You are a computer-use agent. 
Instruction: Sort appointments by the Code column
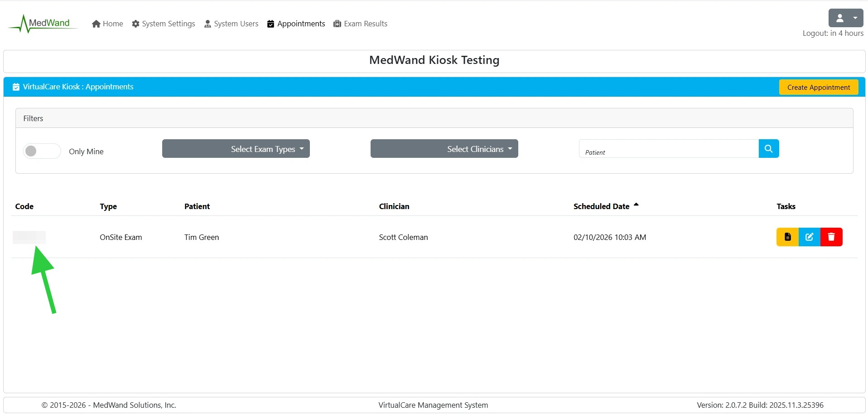24,206
